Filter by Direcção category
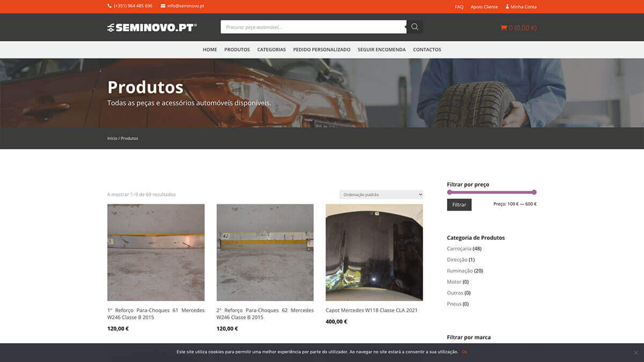Viewport: 644px width, 362px height. coord(457,260)
